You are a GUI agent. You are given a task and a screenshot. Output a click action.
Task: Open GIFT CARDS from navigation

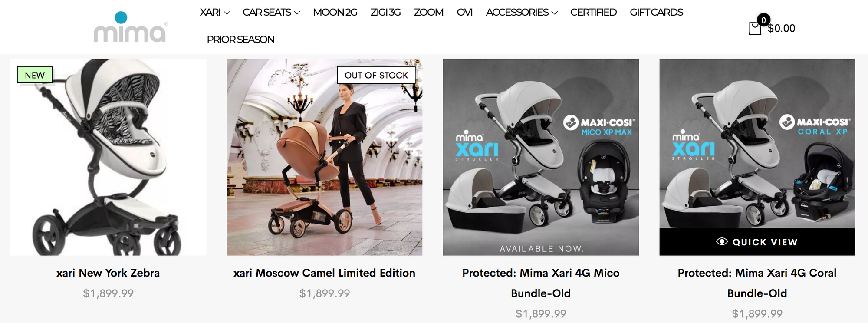pos(656,12)
